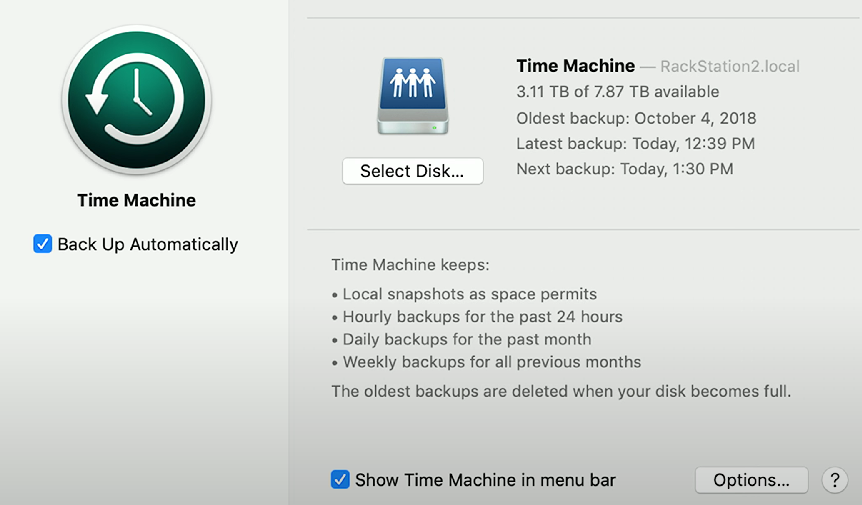Toggle Show Time Machine in menu bar
Viewport: 862px width, 505px height.
click(x=340, y=479)
